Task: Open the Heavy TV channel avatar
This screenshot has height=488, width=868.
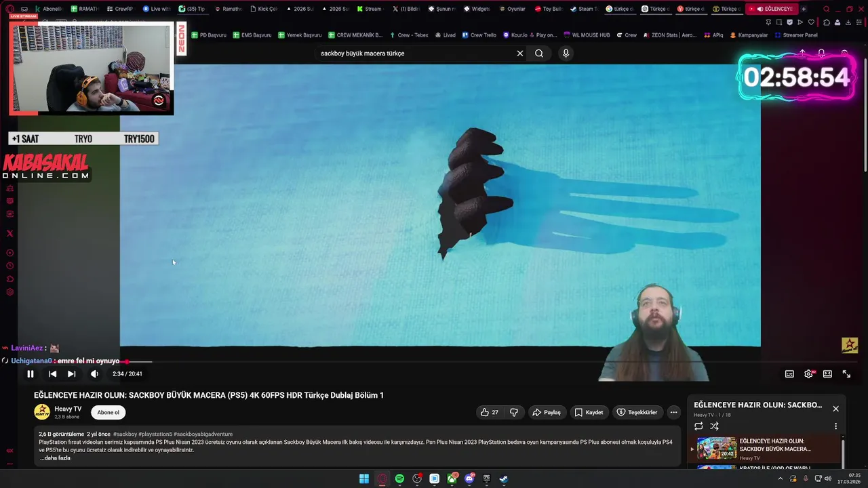Action: point(42,412)
